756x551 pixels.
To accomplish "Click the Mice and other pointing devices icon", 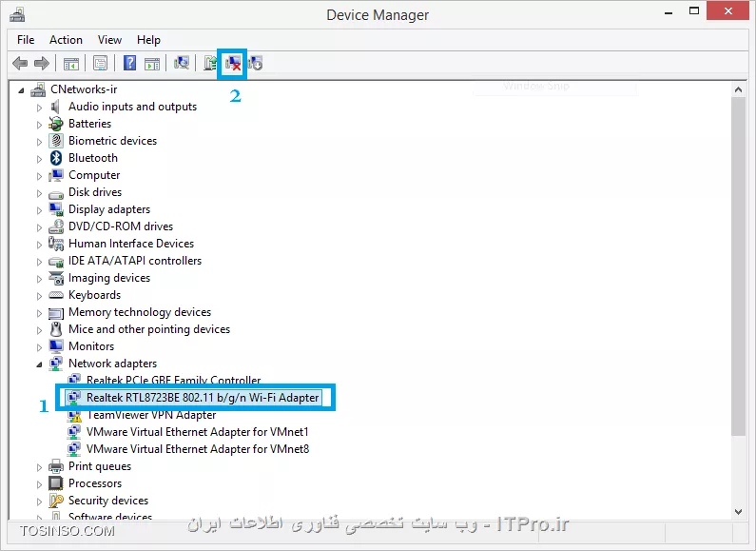I will [56, 329].
